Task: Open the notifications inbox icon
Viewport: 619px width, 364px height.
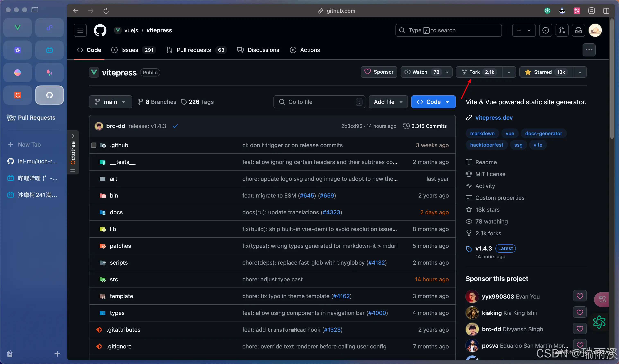Action: tap(578, 30)
